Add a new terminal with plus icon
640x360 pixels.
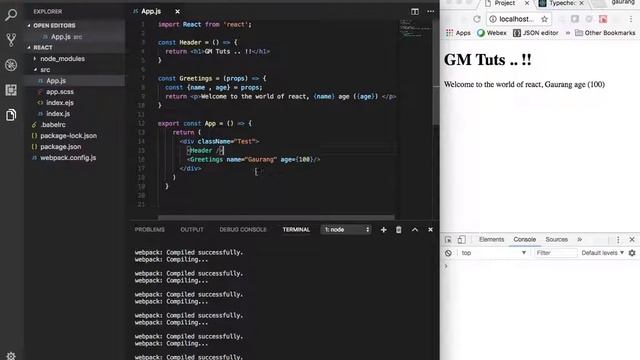pyautogui.click(x=383, y=230)
